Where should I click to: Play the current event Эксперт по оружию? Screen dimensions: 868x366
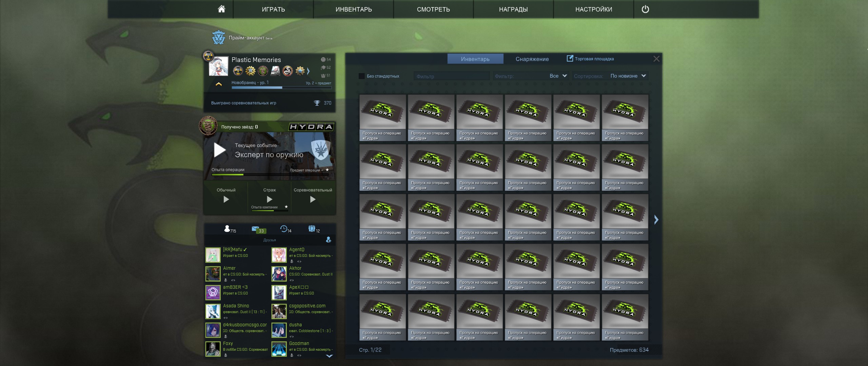(x=220, y=150)
